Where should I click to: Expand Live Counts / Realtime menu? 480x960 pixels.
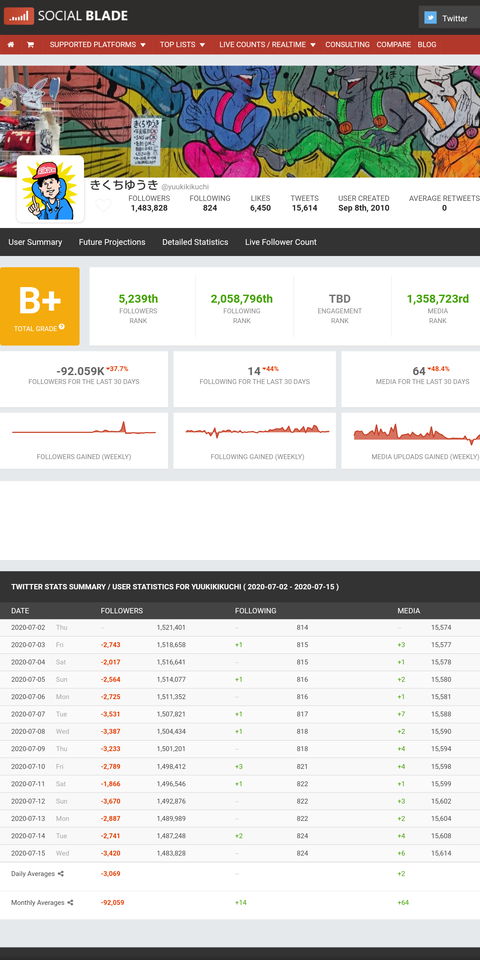[x=268, y=45]
